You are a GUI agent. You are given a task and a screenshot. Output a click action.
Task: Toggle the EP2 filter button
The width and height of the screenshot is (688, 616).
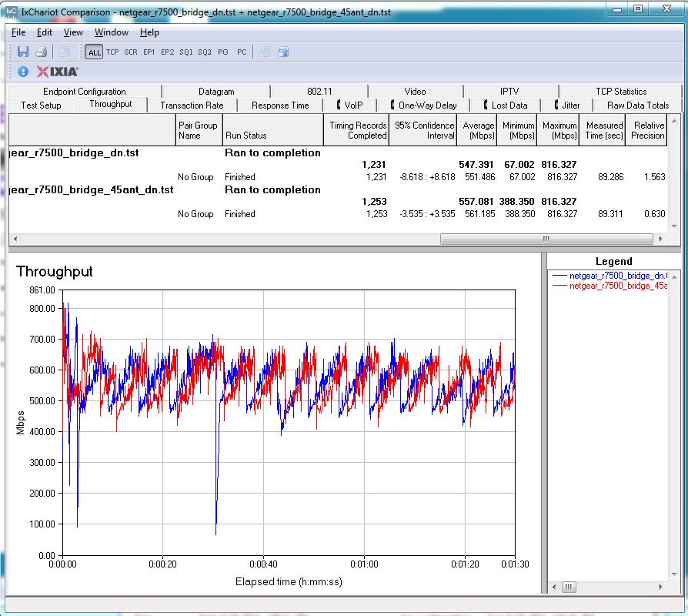click(167, 52)
